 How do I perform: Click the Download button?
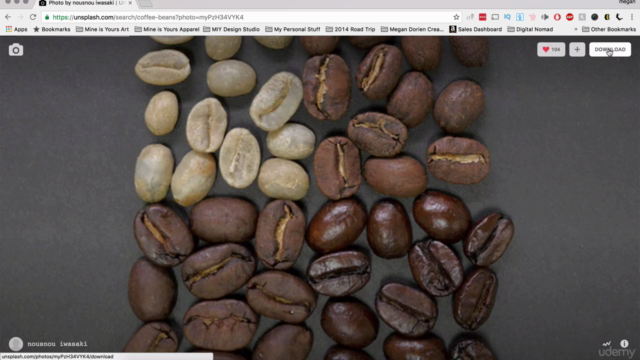(x=610, y=49)
